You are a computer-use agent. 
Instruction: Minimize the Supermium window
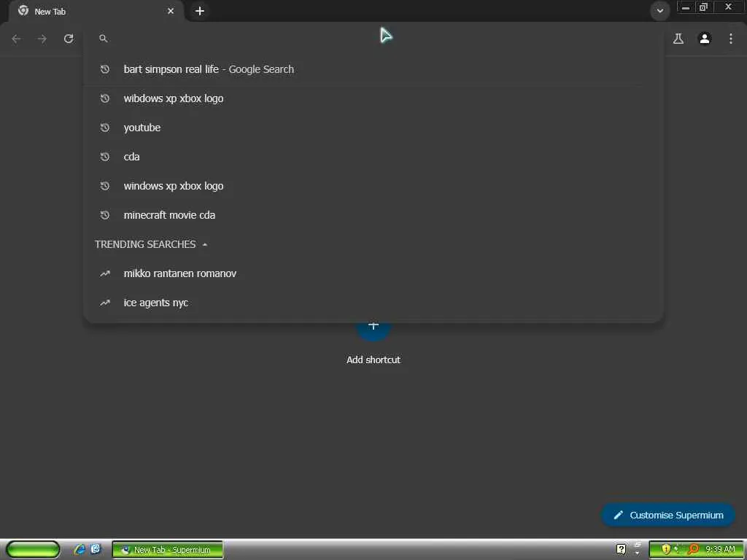coord(686,7)
